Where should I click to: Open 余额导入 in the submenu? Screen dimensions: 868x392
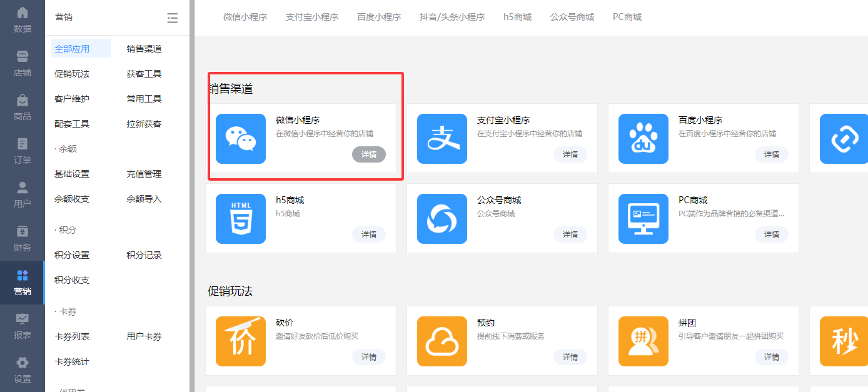(144, 199)
